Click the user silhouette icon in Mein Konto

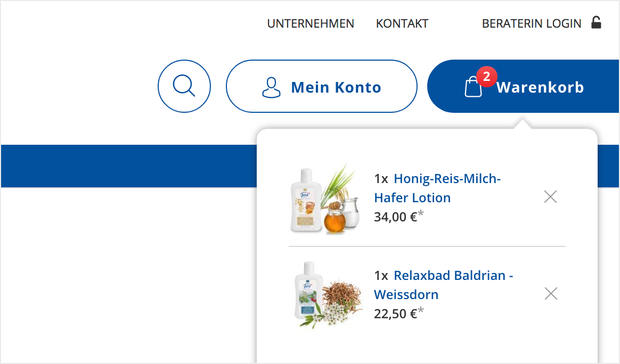point(271,87)
